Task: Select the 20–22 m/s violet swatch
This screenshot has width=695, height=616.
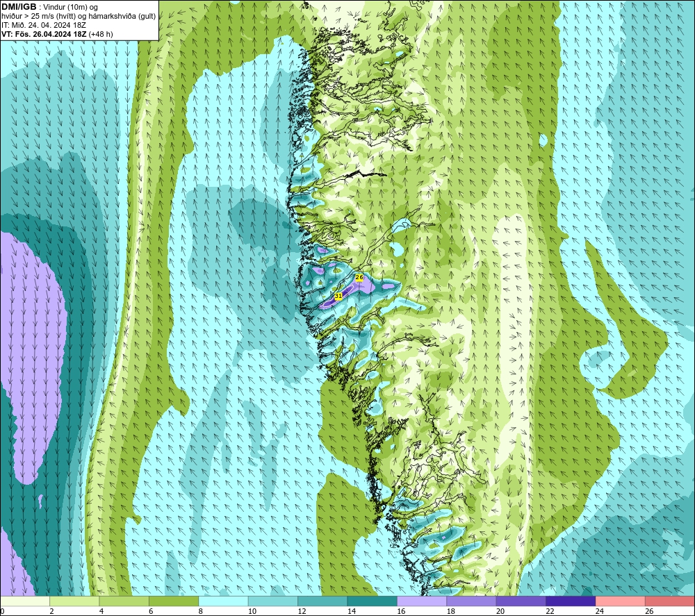Action: [521, 601]
